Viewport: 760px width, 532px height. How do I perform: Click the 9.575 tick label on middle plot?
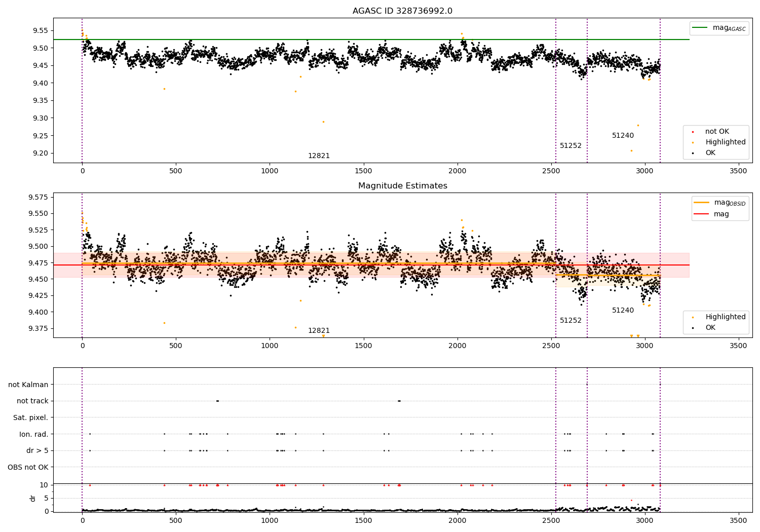[37, 197]
